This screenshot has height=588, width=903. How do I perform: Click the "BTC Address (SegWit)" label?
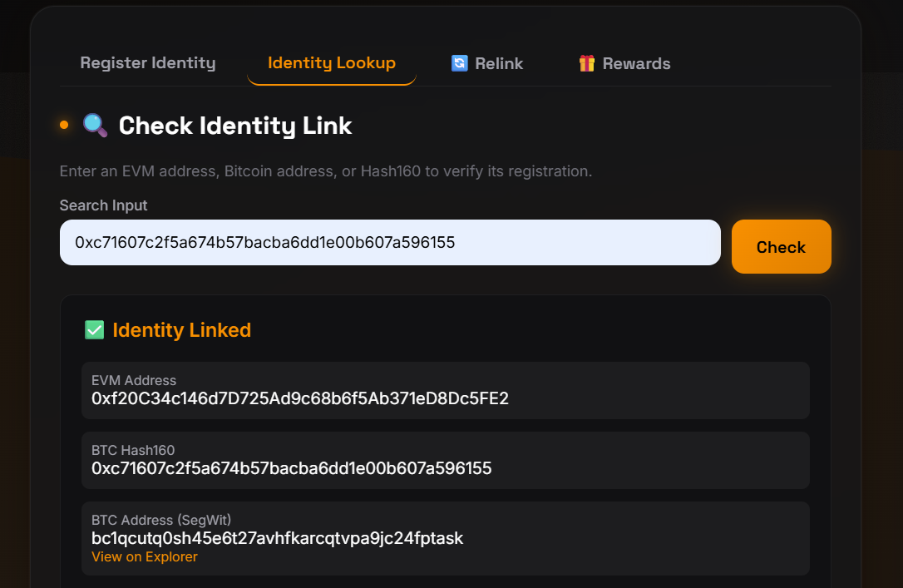point(160,521)
